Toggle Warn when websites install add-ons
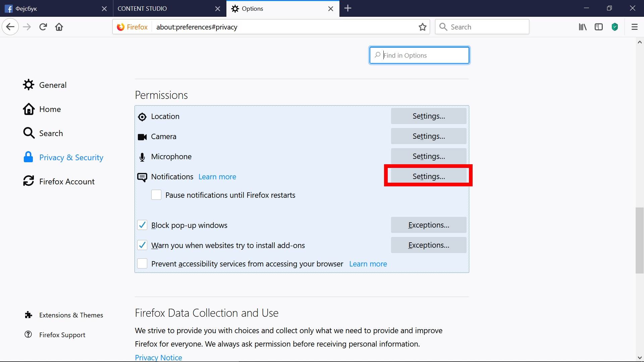 [x=142, y=245]
